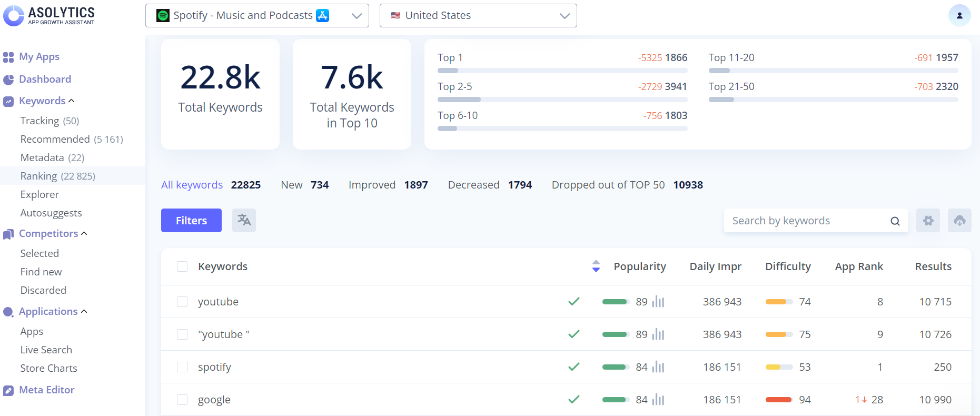The width and height of the screenshot is (980, 416).
Task: Open the United States country dropdown
Action: [x=478, y=15]
